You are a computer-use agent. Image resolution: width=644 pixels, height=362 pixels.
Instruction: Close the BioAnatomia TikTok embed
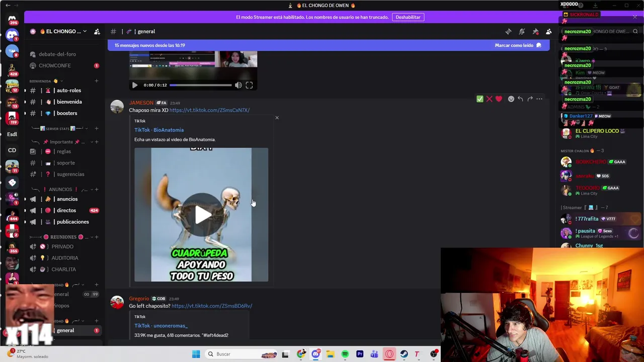277,118
